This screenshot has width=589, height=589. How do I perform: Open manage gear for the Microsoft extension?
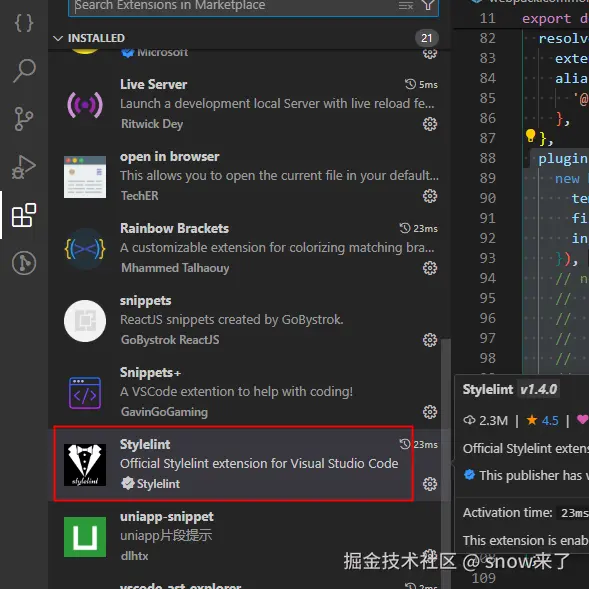click(x=430, y=54)
